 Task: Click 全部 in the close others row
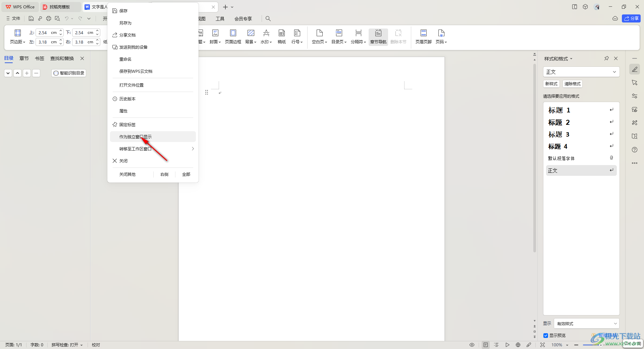point(186,174)
